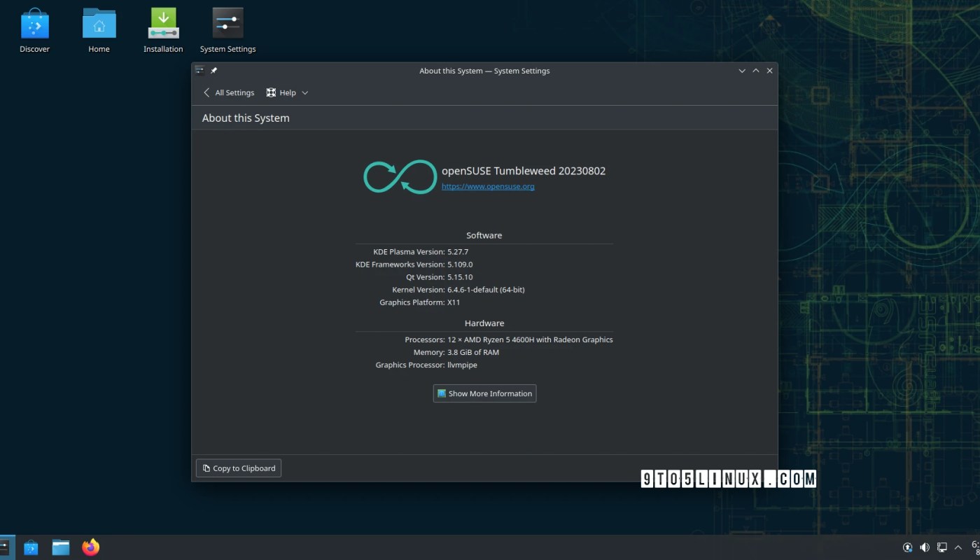Select 'openSUSE Tumbleweed 20230802' text
This screenshot has width=980, height=560.
[x=524, y=171]
